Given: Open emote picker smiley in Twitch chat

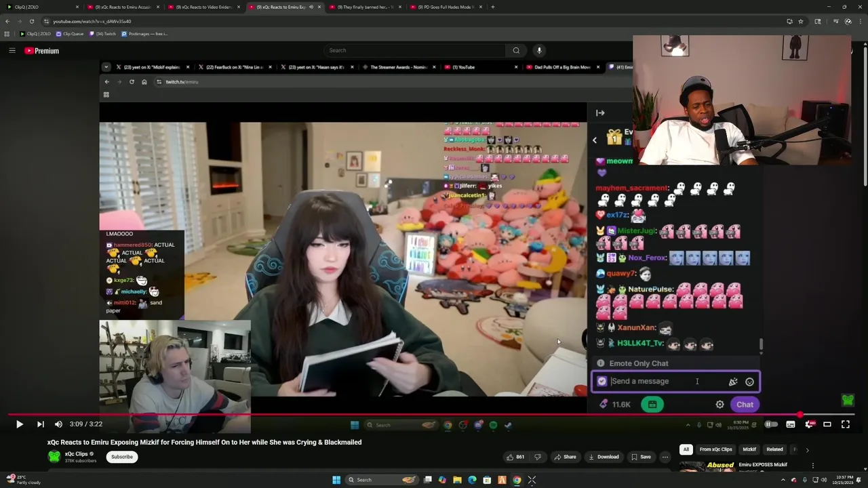Looking at the screenshot, I should (x=749, y=382).
